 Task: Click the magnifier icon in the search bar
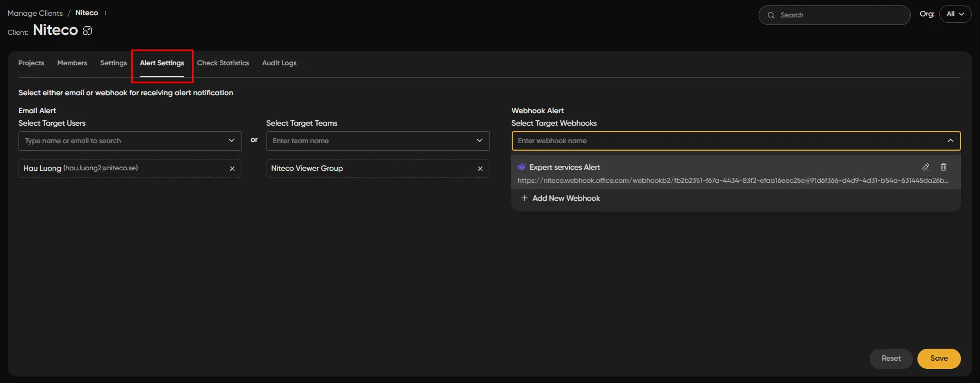pyautogui.click(x=771, y=15)
